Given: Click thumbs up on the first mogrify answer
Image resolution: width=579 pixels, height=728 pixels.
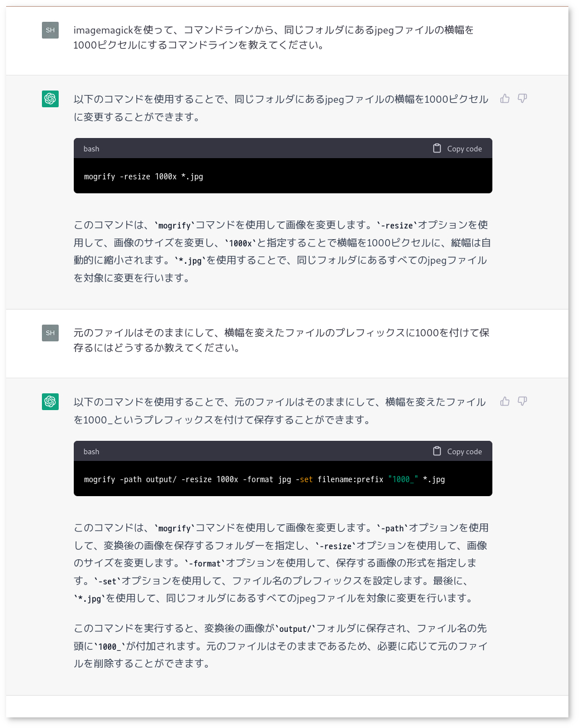Looking at the screenshot, I should pyautogui.click(x=505, y=99).
